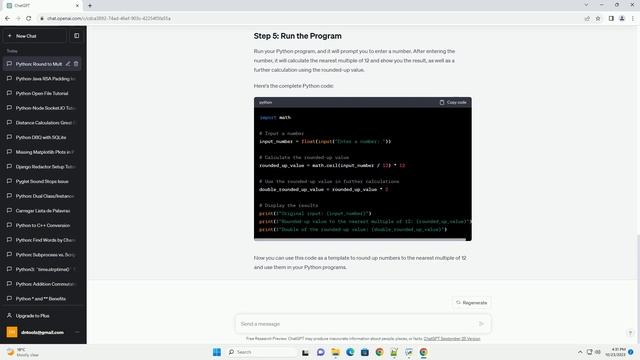This screenshot has height=360, width=640.
Task: Open the Distance Calculation chat
Action: (x=42, y=123)
